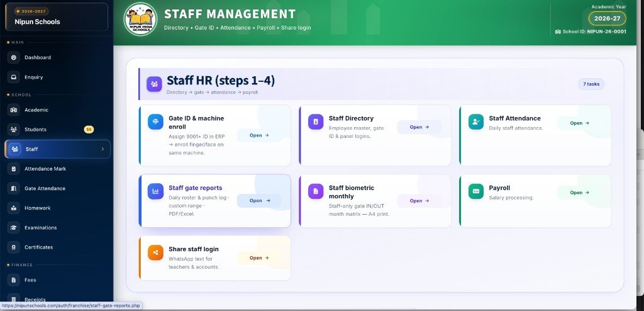Select Homework in the sidebar
This screenshot has height=311, width=644.
(57, 208)
